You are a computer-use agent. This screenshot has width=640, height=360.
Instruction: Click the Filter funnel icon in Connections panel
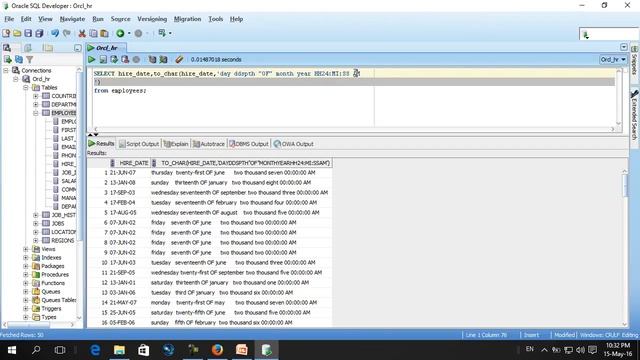(29, 60)
